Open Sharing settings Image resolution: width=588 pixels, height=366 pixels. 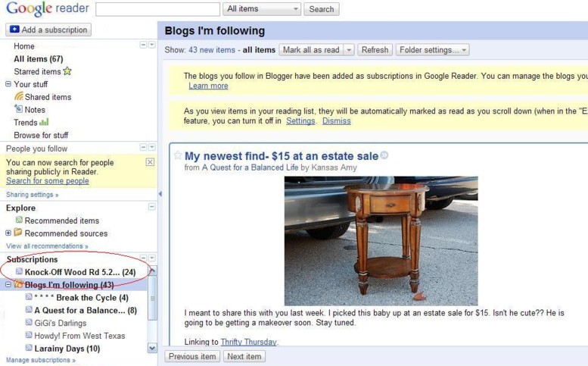33,195
